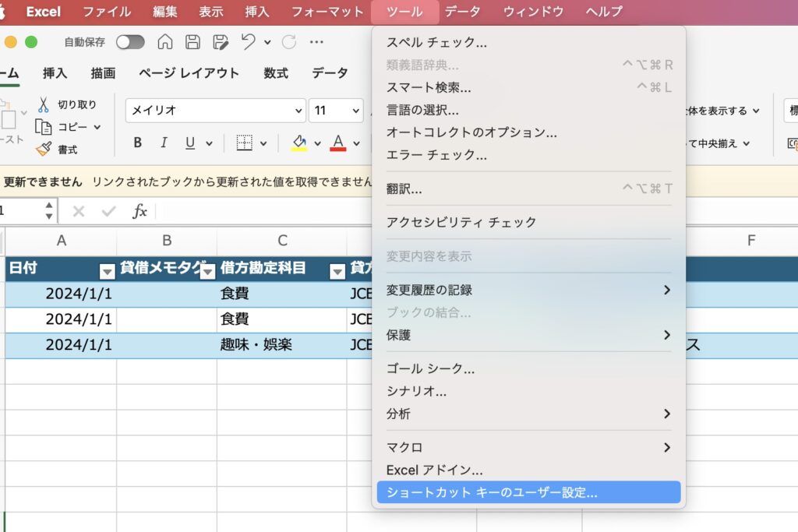This screenshot has width=798, height=532.
Task: Open the font size 11 dropdown
Action: tap(355, 111)
